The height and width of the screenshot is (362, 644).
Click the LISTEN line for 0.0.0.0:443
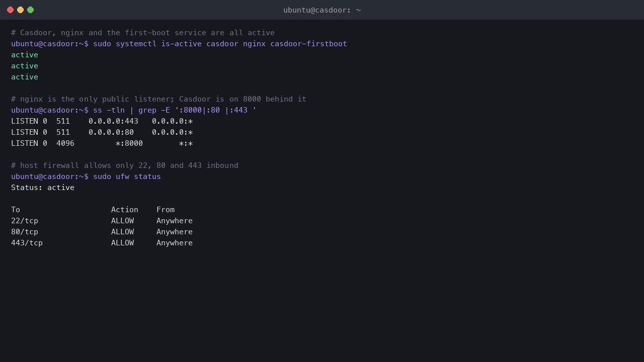[x=102, y=121]
